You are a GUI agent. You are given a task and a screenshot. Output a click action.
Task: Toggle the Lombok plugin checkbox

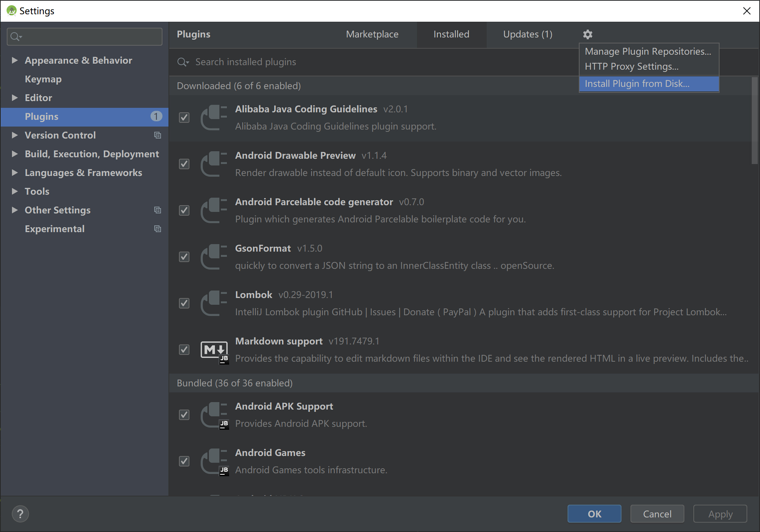184,303
